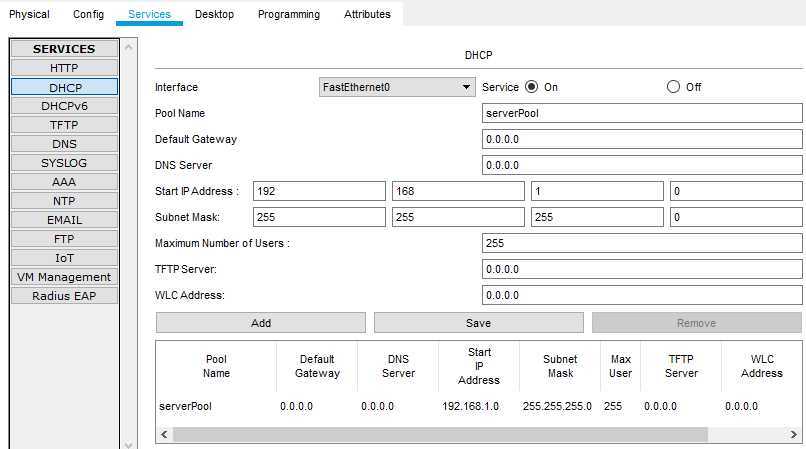Viewport: 806px width, 449px height.
Task: Edit Subnet Mask first octet field
Action: pos(319,217)
